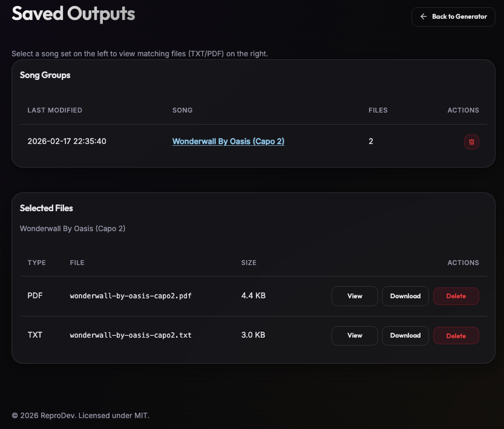504x429 pixels.
Task: Select the wonderwall-by-oasis-capo2.pdf filename
Action: click(x=131, y=296)
